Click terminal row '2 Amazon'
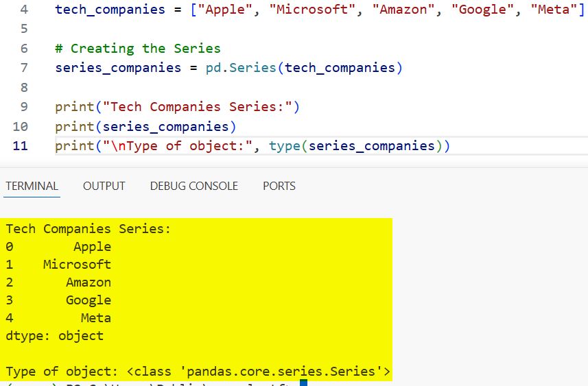This screenshot has width=588, height=386. pos(58,282)
